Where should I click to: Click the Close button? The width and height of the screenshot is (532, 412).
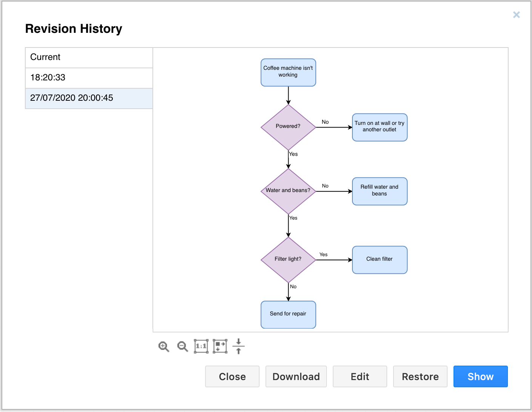click(232, 376)
